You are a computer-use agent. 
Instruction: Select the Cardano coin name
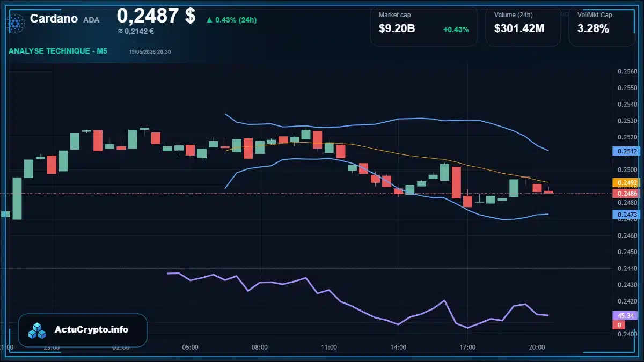(x=54, y=18)
